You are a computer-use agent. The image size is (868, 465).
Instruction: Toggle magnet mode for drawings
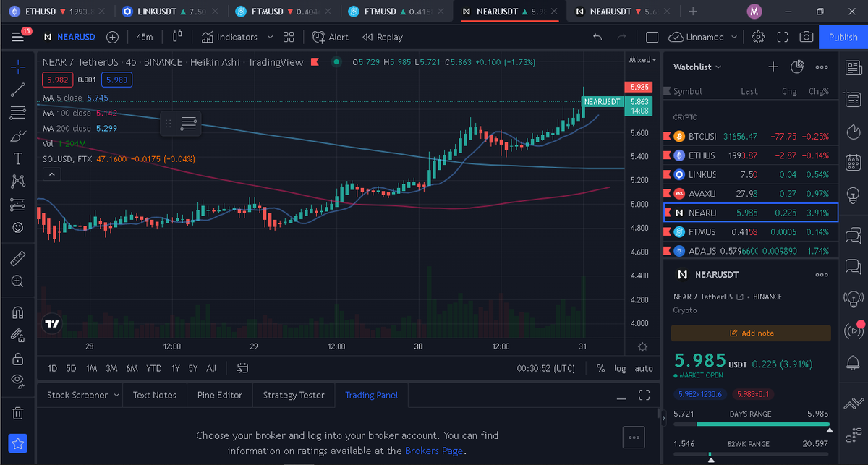[x=18, y=312]
